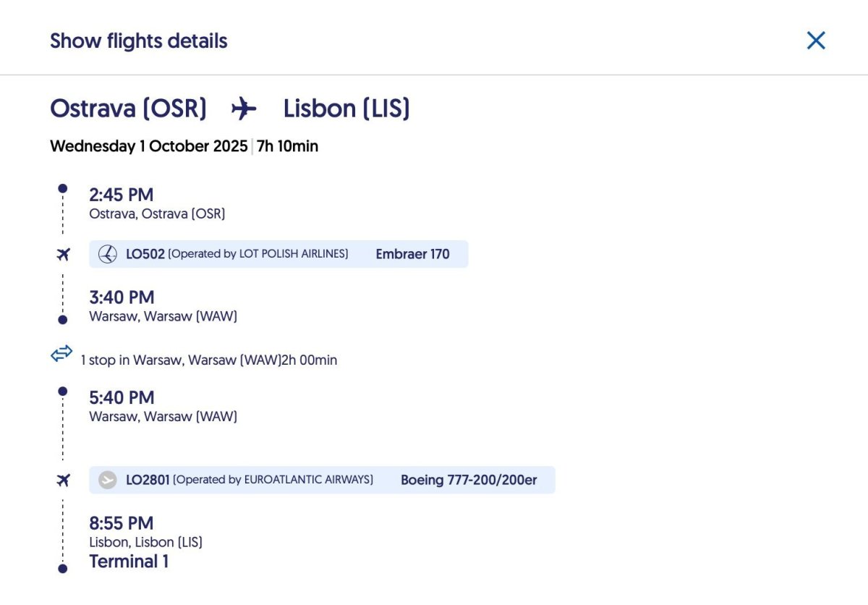The height and width of the screenshot is (605, 868).
Task: Select the LO2801 flight number label
Action: [148, 480]
